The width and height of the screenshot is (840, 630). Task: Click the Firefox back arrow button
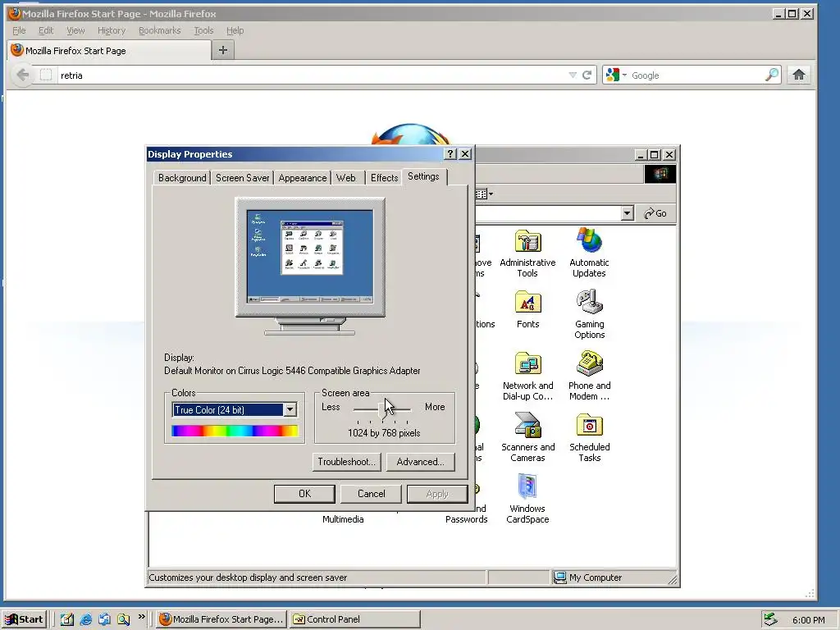pyautogui.click(x=22, y=75)
